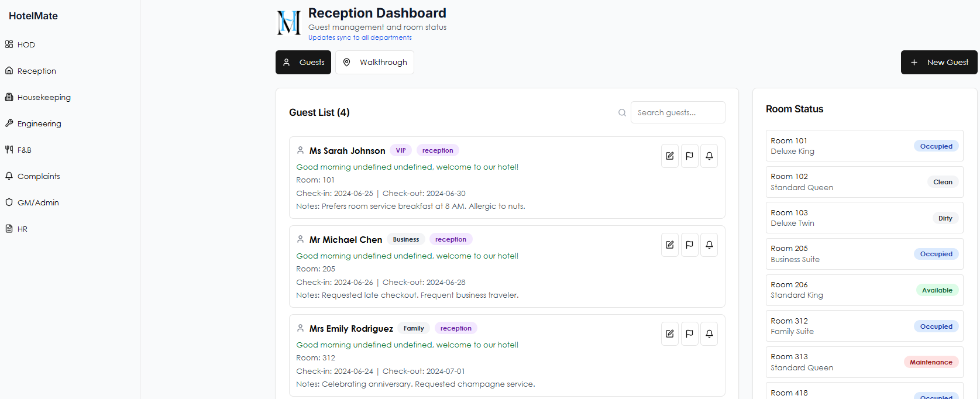This screenshot has width=980, height=399.
Task: Click Maintenance status of Room 313
Action: tap(931, 362)
